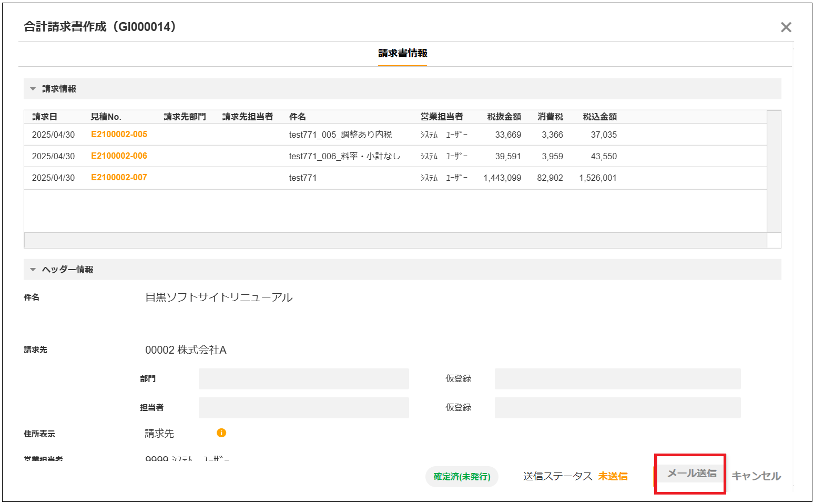Open estimate link E2100002-007
The image size is (814, 504).
(119, 177)
